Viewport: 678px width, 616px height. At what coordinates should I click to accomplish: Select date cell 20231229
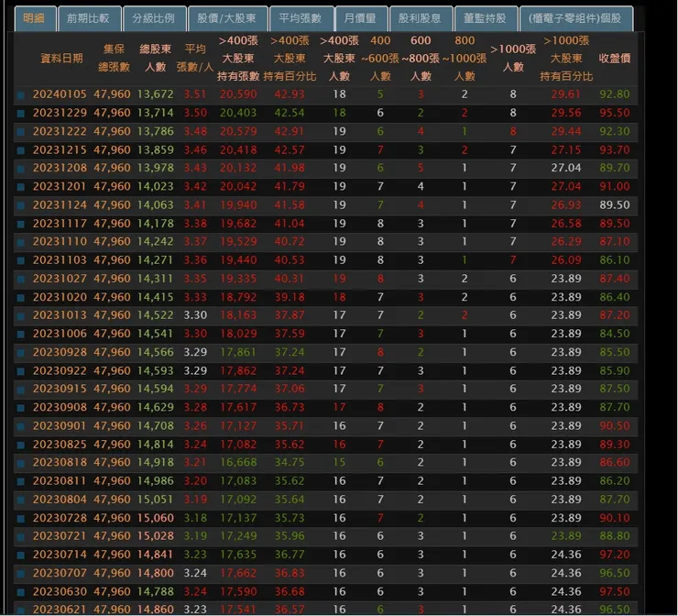pos(60,113)
